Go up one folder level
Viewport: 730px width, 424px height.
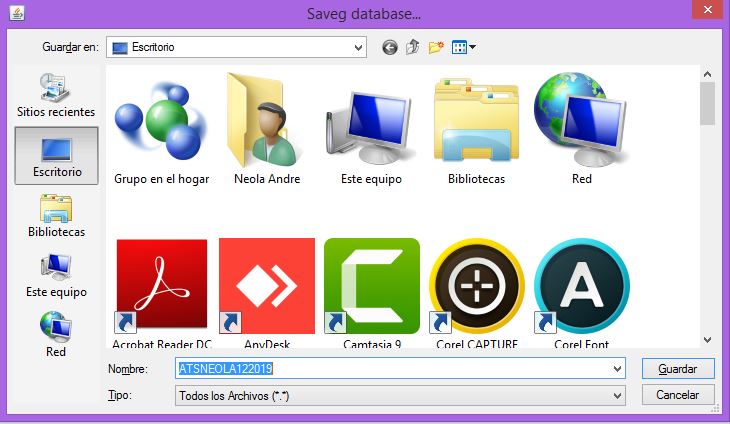[x=412, y=47]
